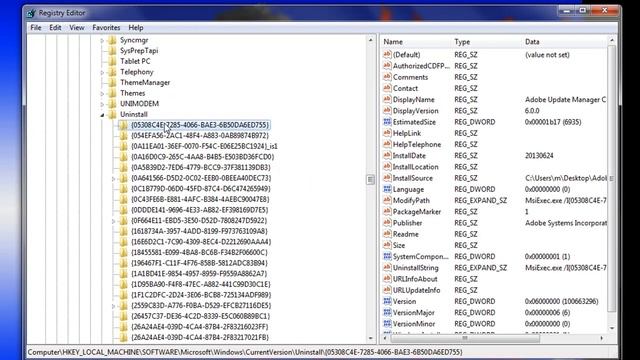Click string icon of Publisher value
This screenshot has height=360, width=640.
pos(387,222)
